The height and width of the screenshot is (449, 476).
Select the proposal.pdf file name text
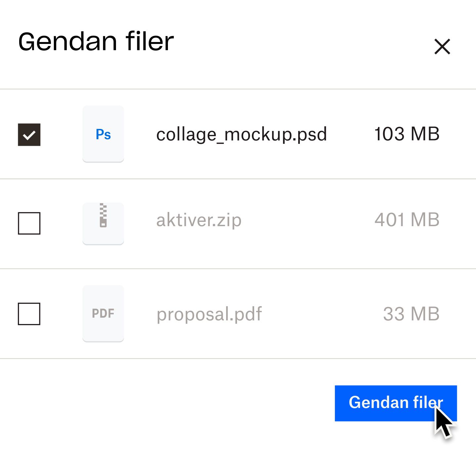209,314
